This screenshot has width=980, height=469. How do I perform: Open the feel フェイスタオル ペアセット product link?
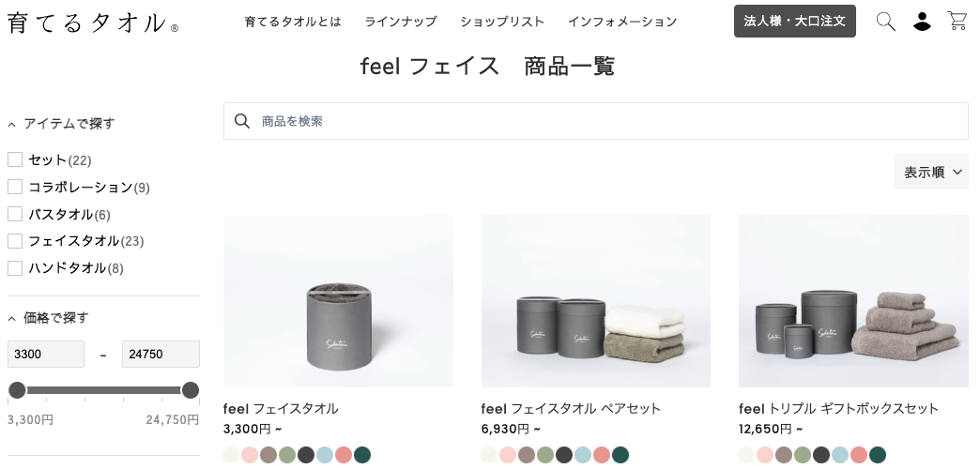click(x=571, y=408)
